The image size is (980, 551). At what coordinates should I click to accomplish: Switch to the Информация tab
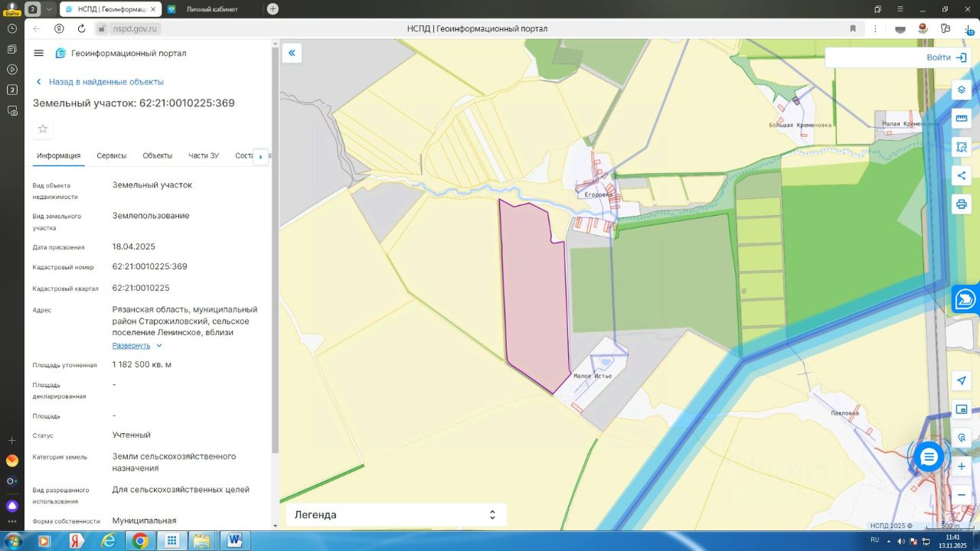[58, 156]
